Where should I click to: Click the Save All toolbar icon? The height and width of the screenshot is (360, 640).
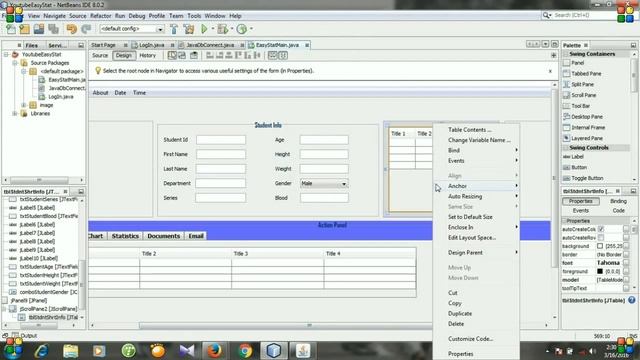[53, 29]
